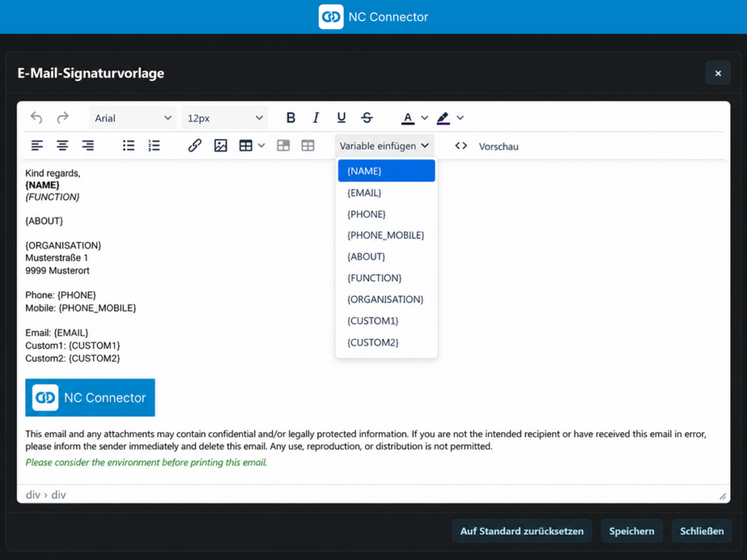
Task: Click the second greyed-out table grid icon
Action: 309,146
